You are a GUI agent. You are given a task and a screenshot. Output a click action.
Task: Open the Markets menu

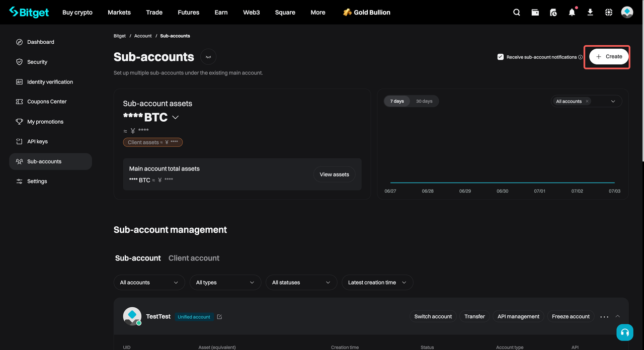click(x=119, y=12)
